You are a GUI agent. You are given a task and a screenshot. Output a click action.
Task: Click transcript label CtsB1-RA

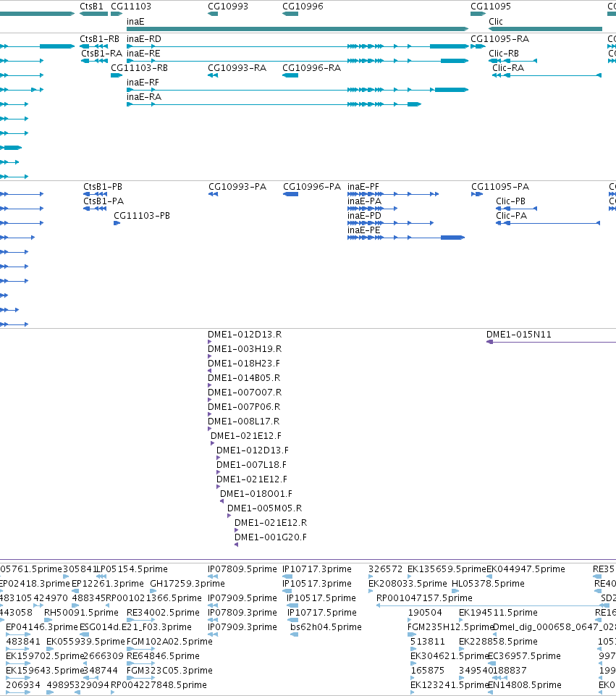point(101,54)
